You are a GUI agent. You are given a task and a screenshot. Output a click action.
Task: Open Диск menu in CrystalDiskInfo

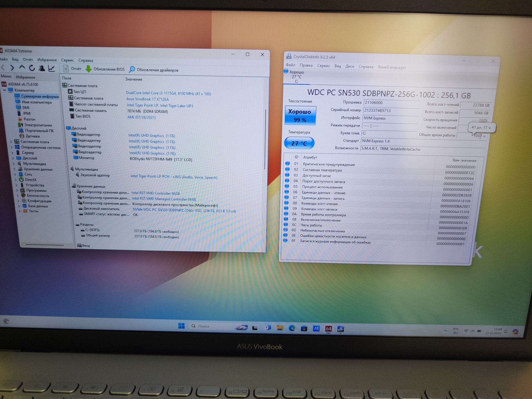tap(350, 66)
